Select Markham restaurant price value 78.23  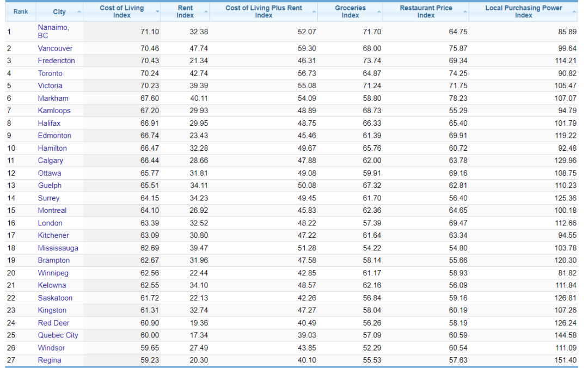[x=458, y=99]
